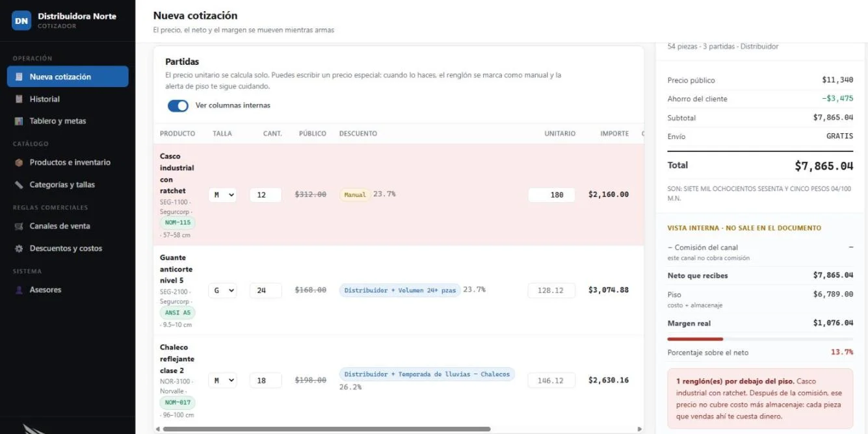Click Chaleco reflejante clase 2 product name
Viewport: 868px width, 434px height.
[x=177, y=359]
